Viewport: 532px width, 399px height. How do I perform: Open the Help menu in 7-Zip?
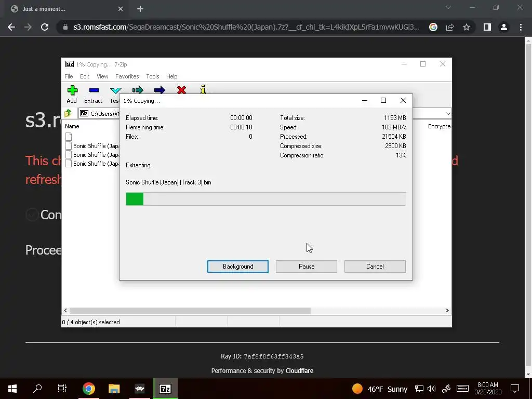171,76
